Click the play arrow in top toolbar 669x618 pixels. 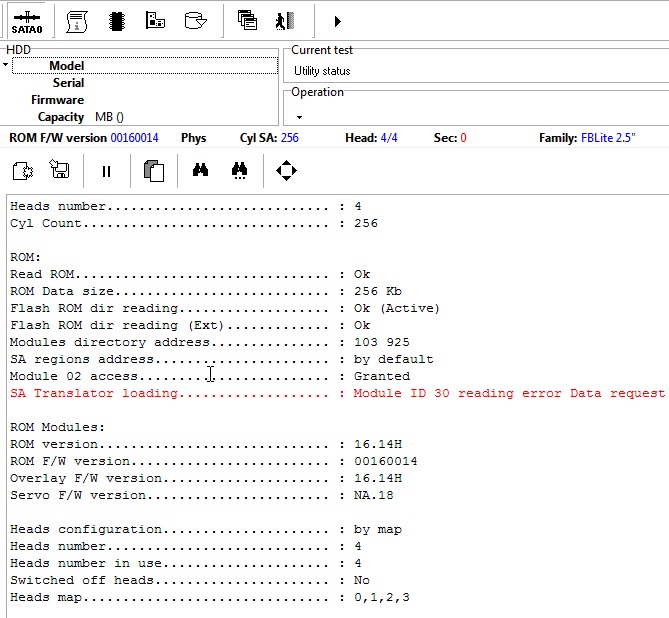coord(337,21)
